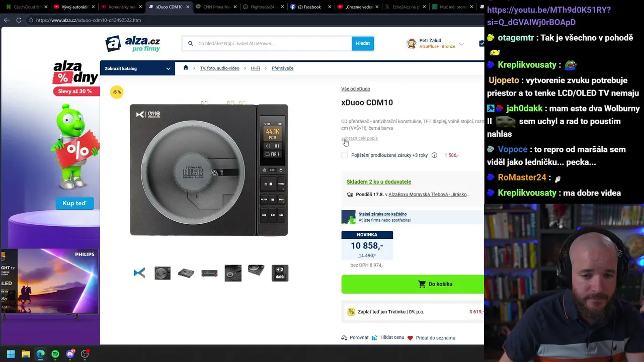Show info about extended warranty insurance
Screen dimensions: 644x362
tap(434, 155)
